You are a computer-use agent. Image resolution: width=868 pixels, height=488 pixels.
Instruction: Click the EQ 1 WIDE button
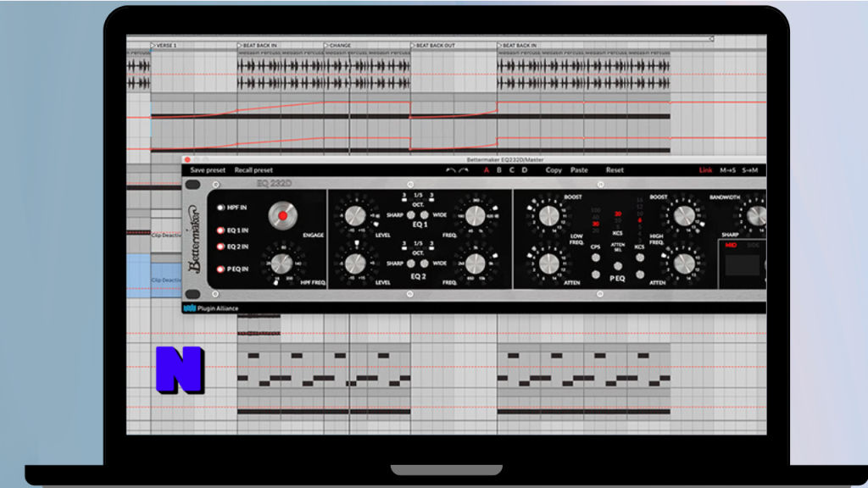point(424,215)
